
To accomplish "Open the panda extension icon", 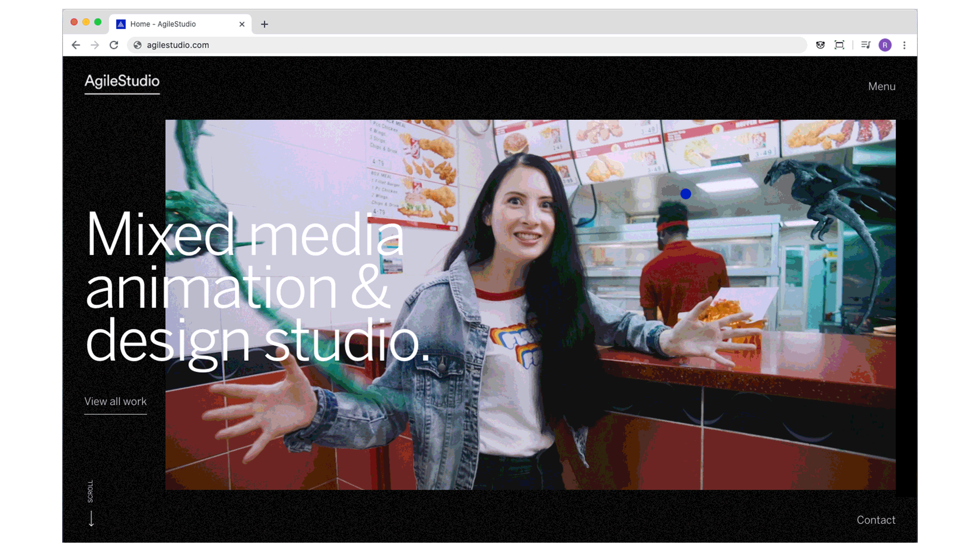I will pyautogui.click(x=820, y=45).
